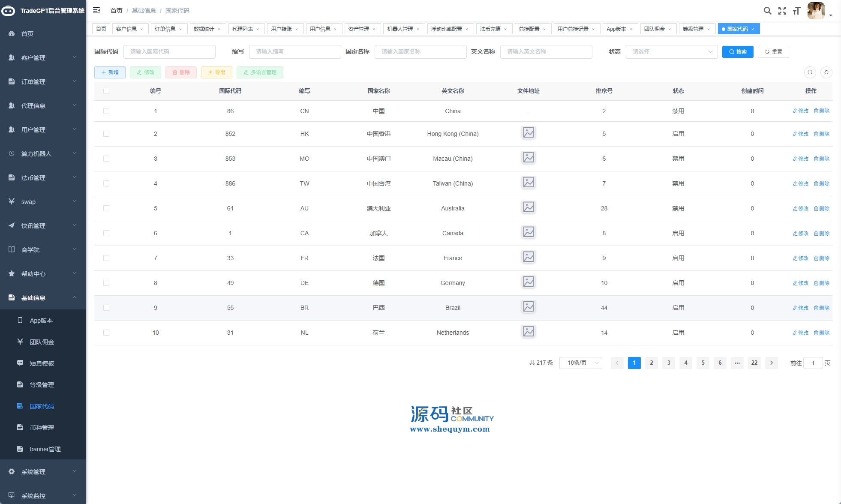The width and height of the screenshot is (841, 504).
Task: Close the 国家代码 tab with its x icon
Action: click(x=753, y=29)
